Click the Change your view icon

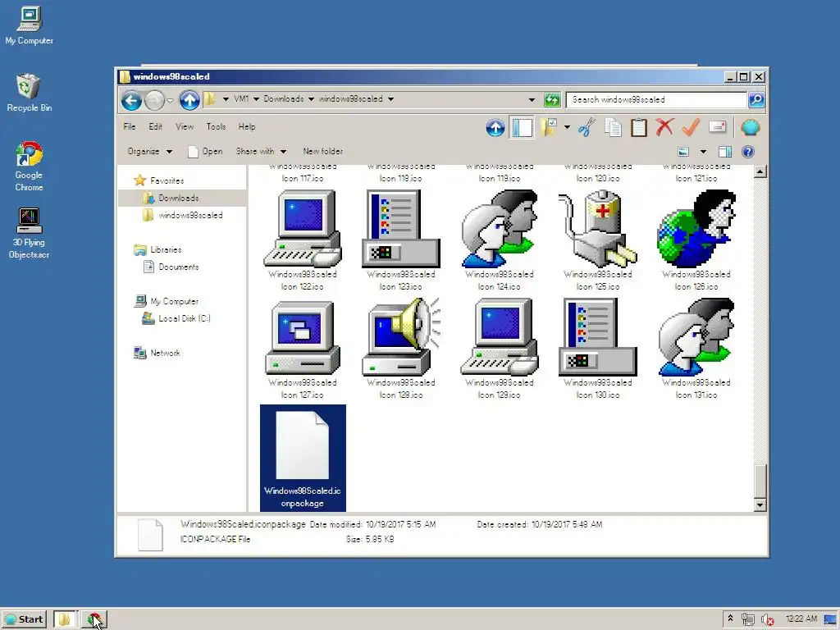pos(683,152)
